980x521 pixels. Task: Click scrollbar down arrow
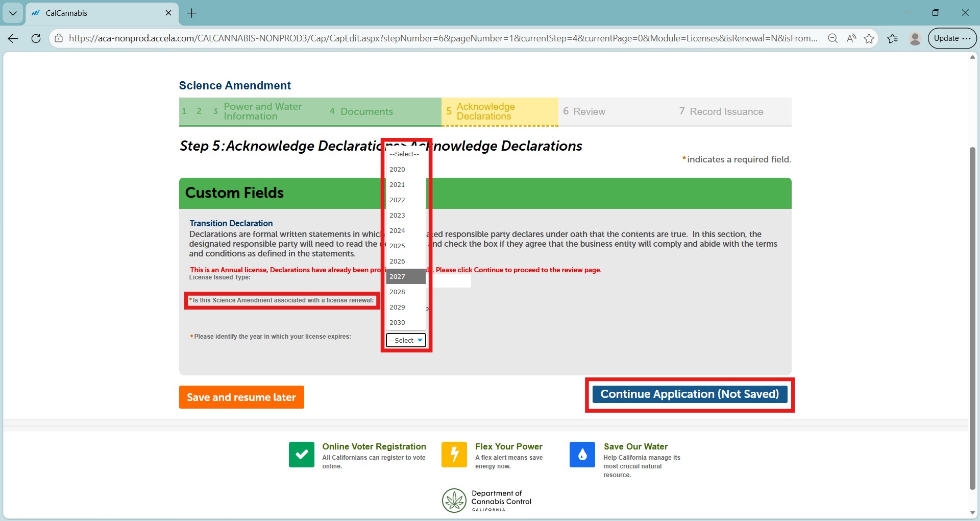[972, 513]
